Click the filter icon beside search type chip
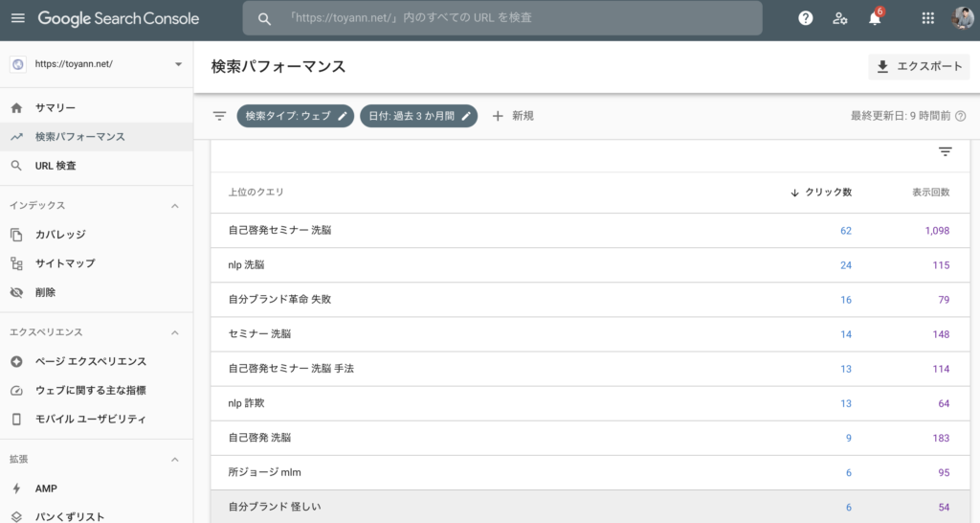Screen dimensions: 980x523 (x=219, y=116)
